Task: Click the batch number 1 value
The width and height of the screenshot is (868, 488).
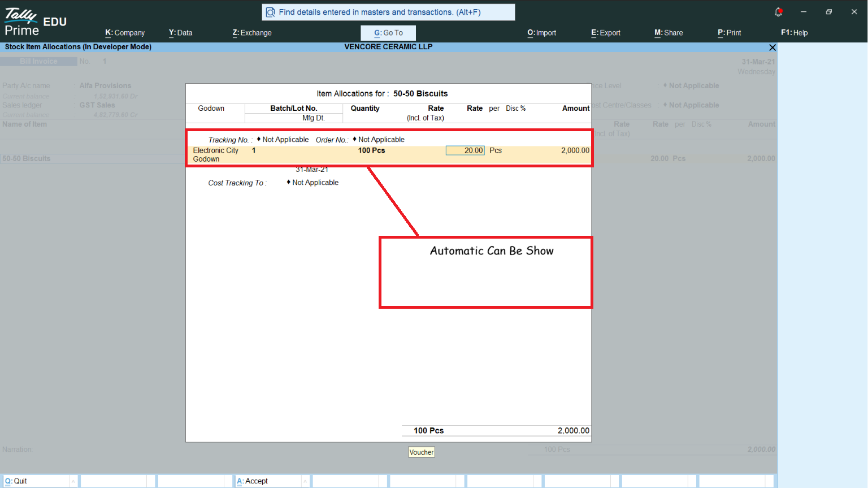Action: (254, 150)
